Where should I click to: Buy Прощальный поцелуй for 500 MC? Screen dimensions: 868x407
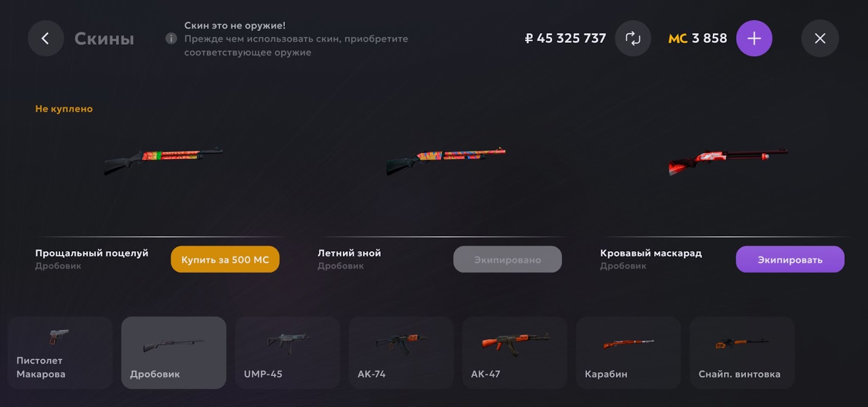(x=225, y=259)
